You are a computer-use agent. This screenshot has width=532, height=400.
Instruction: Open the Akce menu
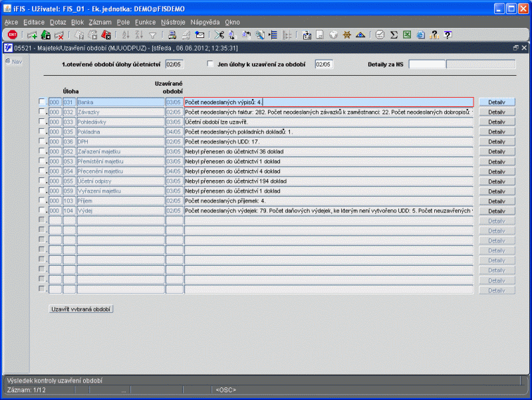click(x=11, y=22)
